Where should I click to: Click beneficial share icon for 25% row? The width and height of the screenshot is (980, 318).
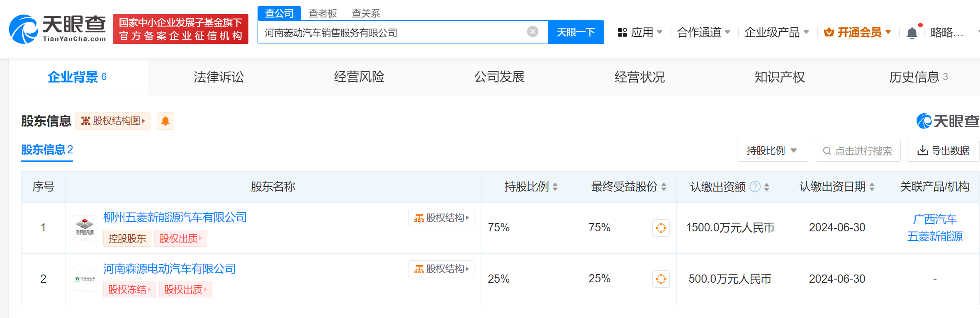(x=661, y=279)
